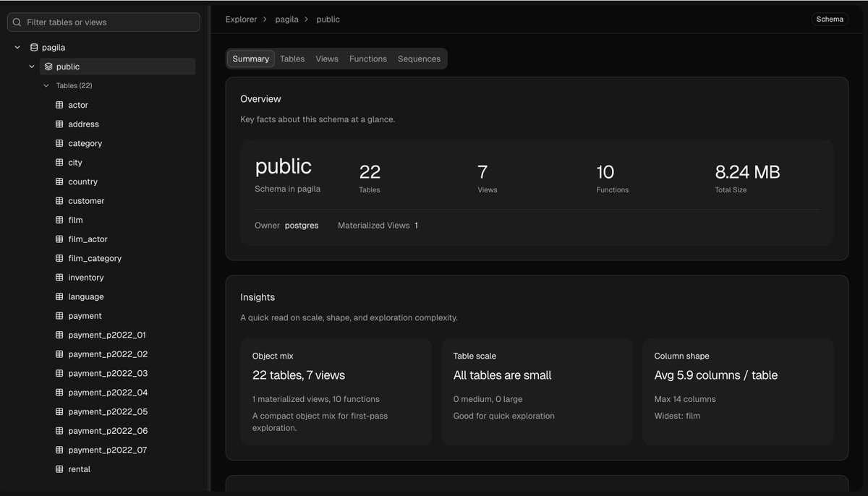Click the pagila database icon
Image resolution: width=868 pixels, height=496 pixels.
point(33,48)
